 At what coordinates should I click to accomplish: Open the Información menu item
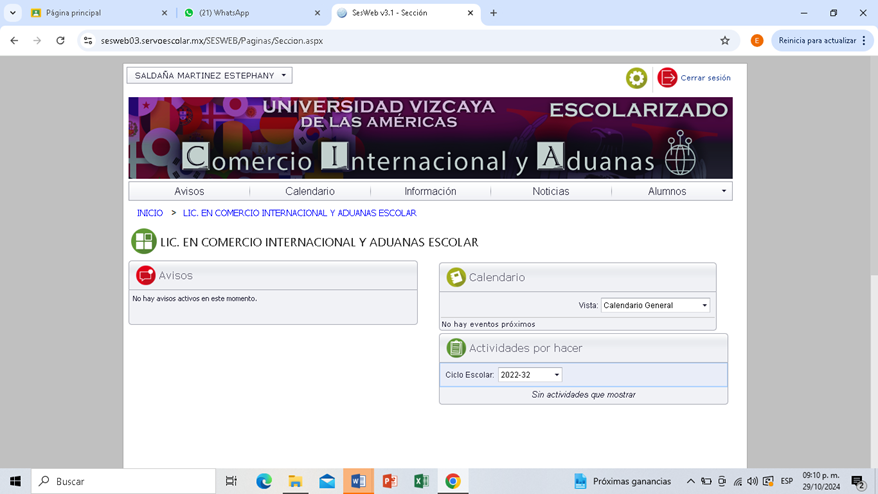click(430, 191)
